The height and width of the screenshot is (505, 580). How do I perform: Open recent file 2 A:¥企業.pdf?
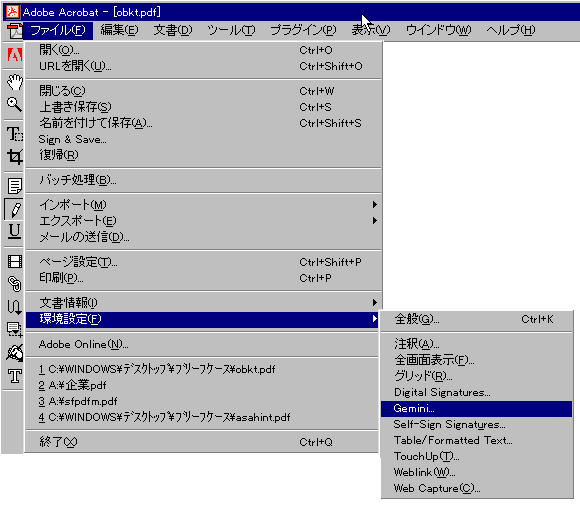coord(203,386)
